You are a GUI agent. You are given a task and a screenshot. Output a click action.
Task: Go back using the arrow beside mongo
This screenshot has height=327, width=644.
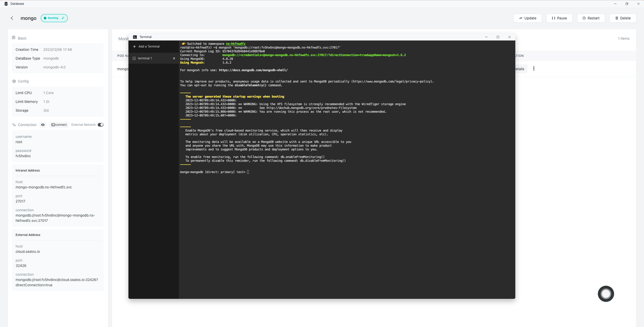[x=12, y=18]
